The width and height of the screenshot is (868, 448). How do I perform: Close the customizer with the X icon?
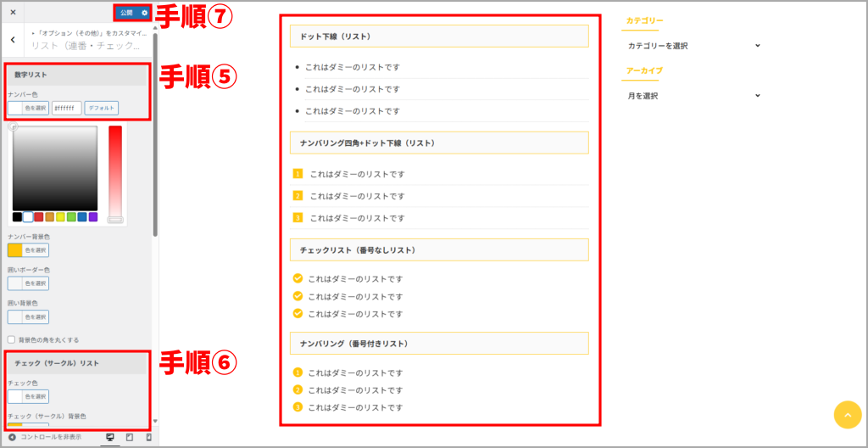tap(13, 13)
